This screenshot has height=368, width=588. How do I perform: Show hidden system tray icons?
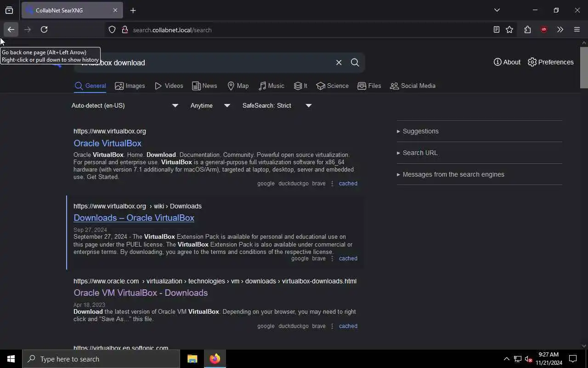(x=506, y=359)
